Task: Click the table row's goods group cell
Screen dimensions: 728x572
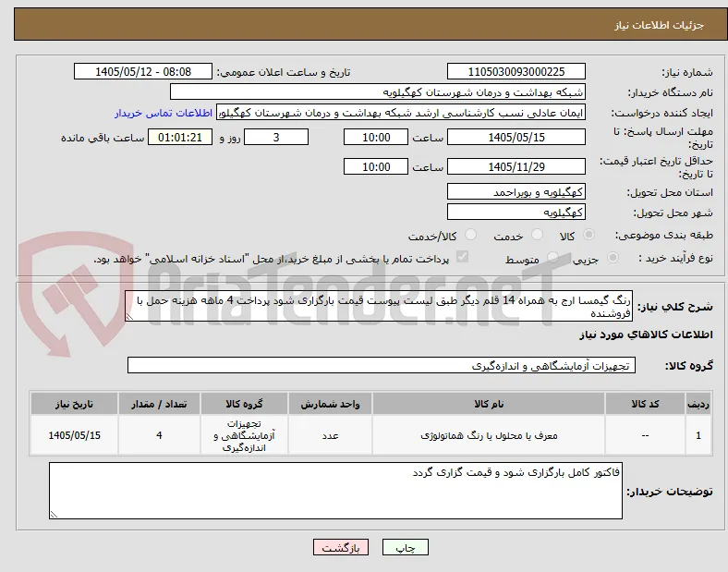Action: coord(244,435)
